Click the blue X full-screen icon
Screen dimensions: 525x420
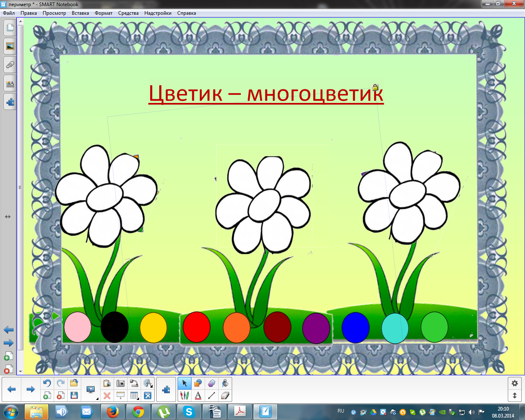[x=148, y=395]
